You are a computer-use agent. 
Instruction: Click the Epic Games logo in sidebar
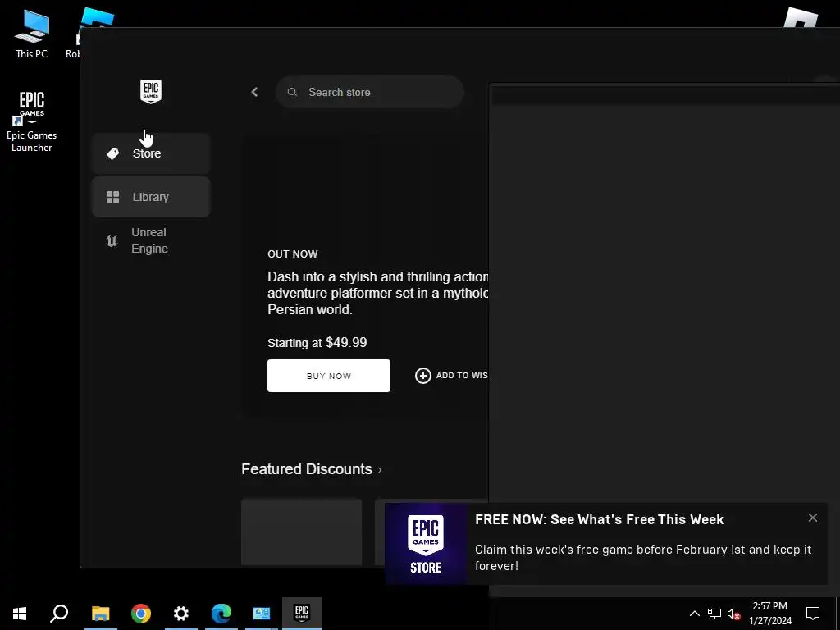click(x=151, y=92)
